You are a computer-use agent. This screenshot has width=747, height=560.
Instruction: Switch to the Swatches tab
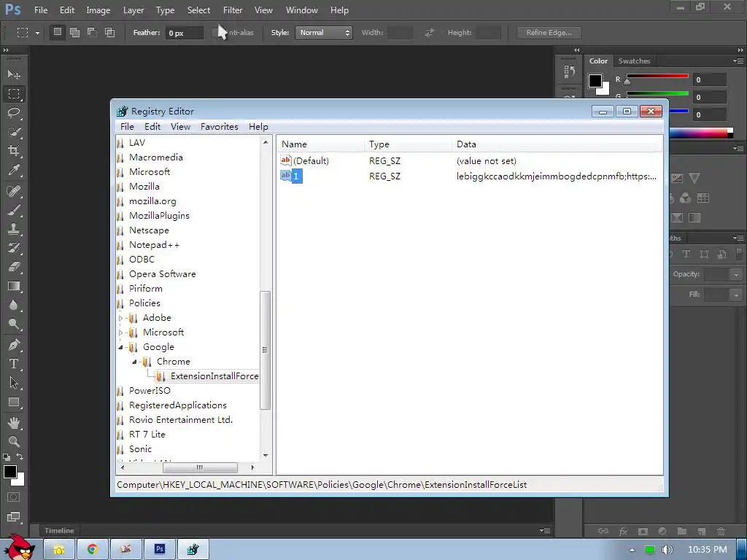click(x=634, y=61)
